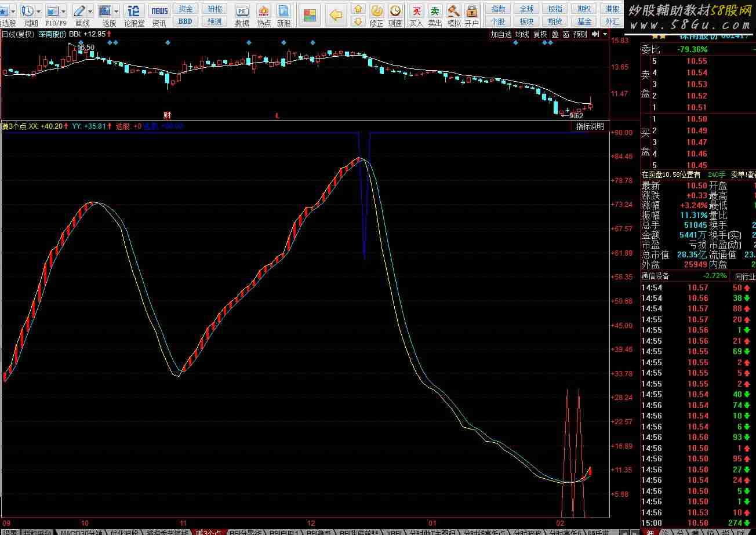The width and height of the screenshot is (756, 535).
Task: Toggle the 预测 forecast option in the chart header
Action: tap(580, 34)
